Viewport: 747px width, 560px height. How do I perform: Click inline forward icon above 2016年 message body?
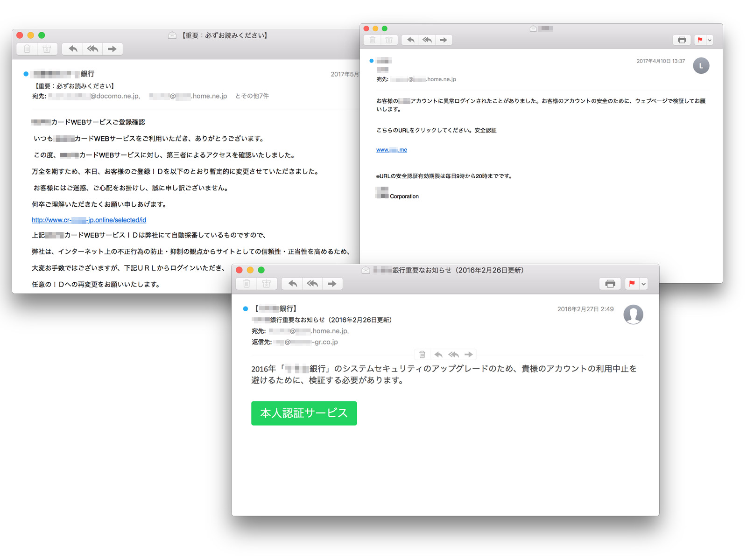pos(468,355)
